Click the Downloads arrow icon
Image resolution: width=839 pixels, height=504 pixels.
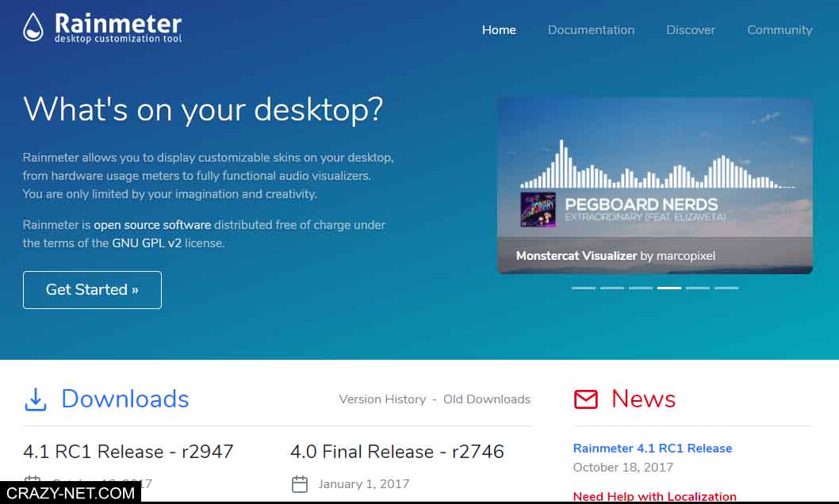coord(36,399)
